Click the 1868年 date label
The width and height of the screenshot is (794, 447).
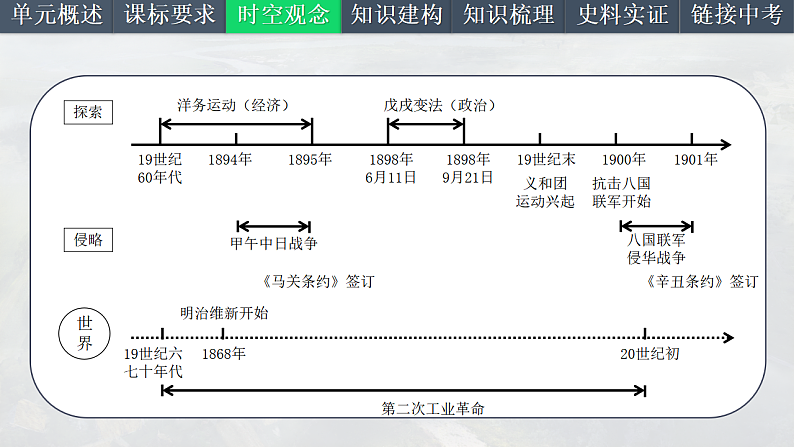click(x=224, y=354)
